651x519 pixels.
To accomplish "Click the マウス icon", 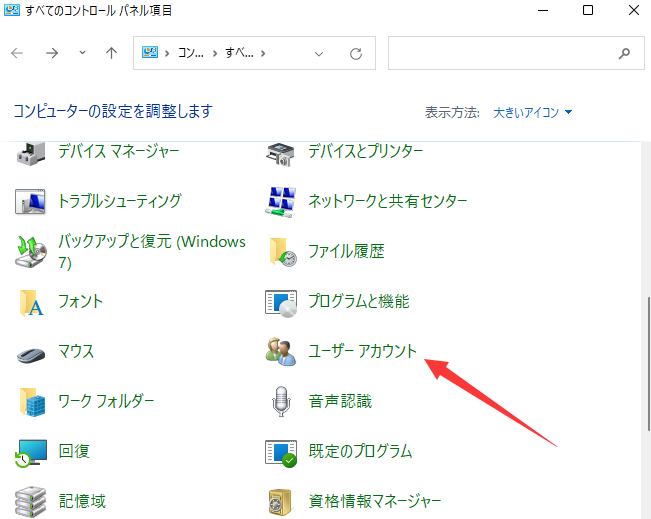I will (x=31, y=355).
